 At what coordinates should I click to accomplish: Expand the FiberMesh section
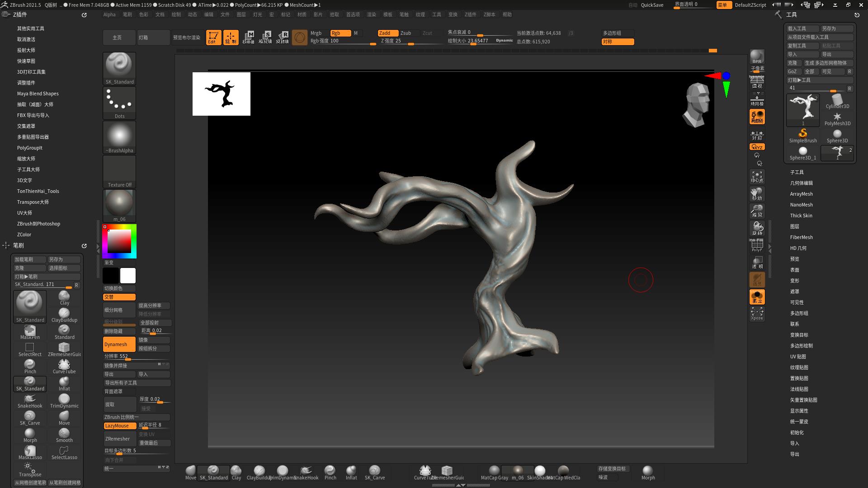801,237
